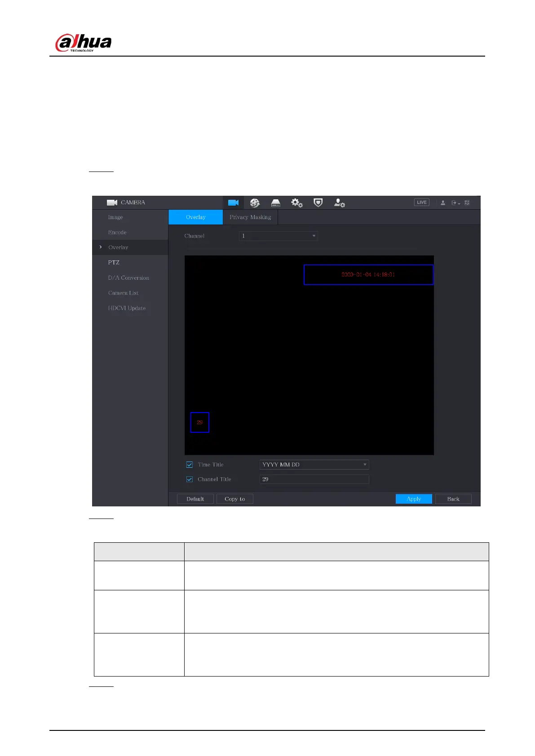Expand the YYYY MM DD date format dropdown
The image size is (535, 756).
point(314,465)
